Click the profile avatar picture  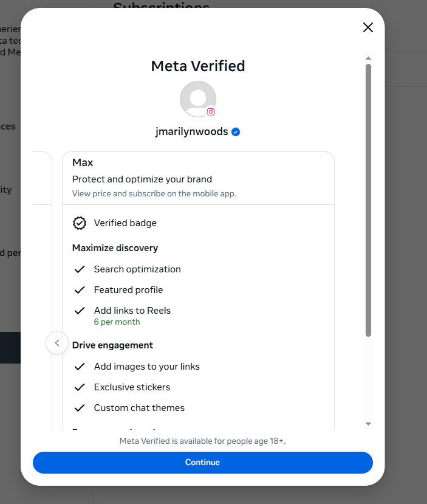pos(197,98)
